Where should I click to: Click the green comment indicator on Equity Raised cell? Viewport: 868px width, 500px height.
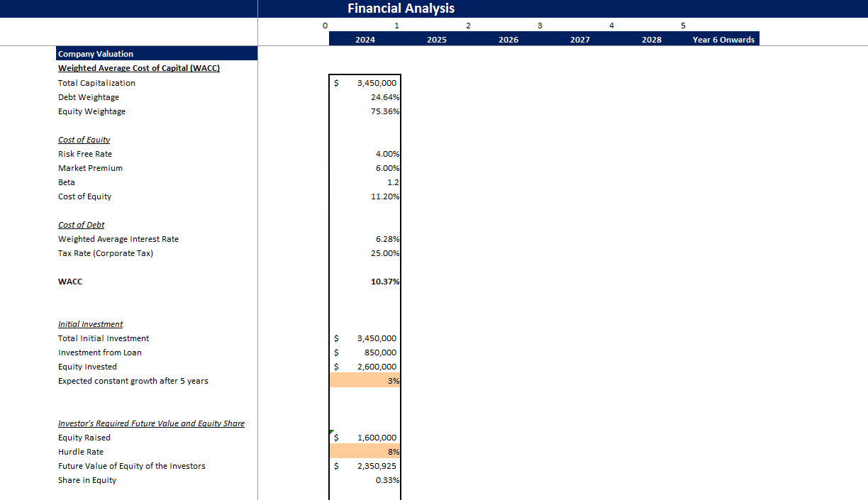[331, 433]
